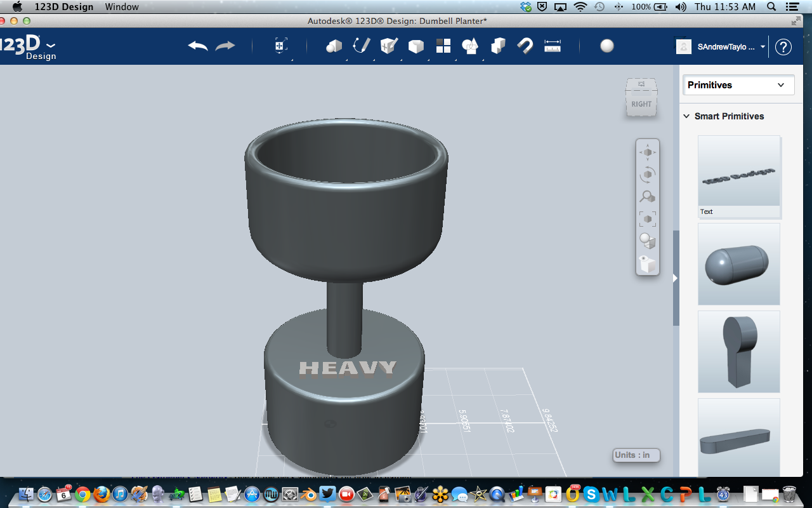Open the 123D Design application menu arrow
The height and width of the screenshot is (508, 812).
pyautogui.click(x=51, y=45)
